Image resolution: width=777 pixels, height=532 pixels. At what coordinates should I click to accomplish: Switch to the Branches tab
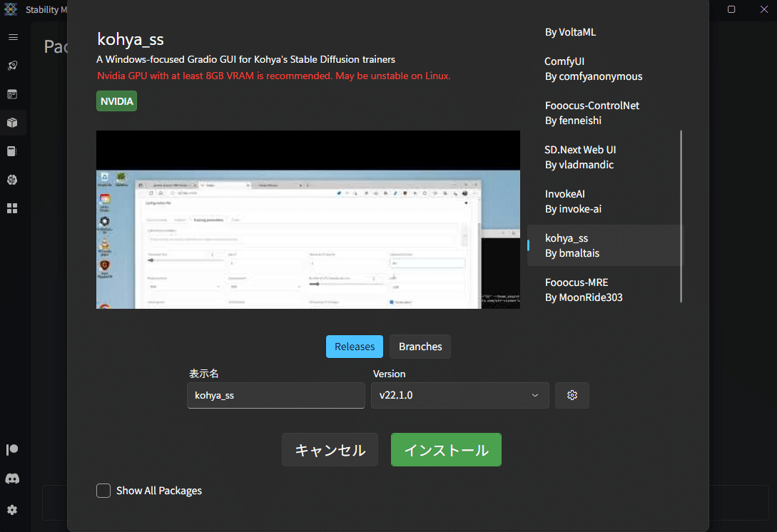[420, 347]
